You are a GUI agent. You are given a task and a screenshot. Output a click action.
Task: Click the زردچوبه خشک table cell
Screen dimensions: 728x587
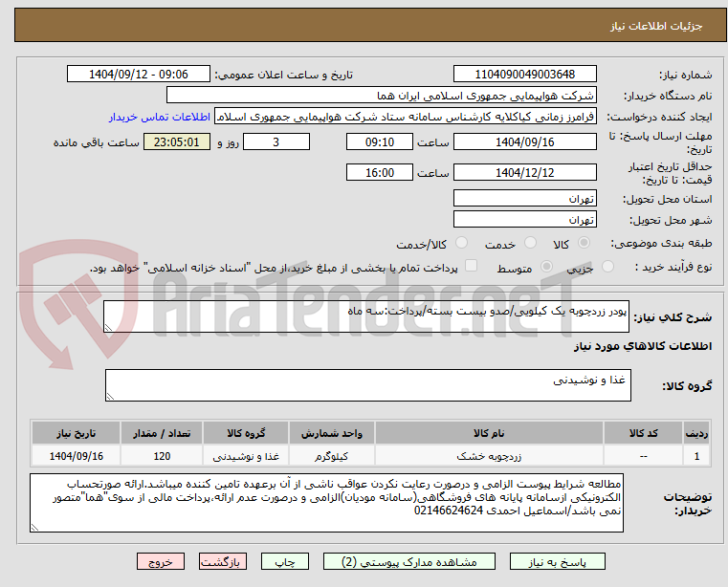[x=489, y=456]
